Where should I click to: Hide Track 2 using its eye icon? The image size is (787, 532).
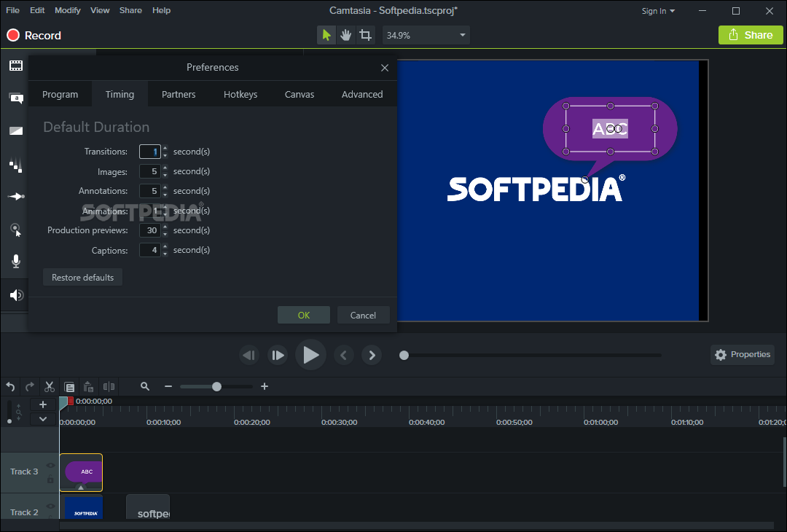click(x=50, y=506)
